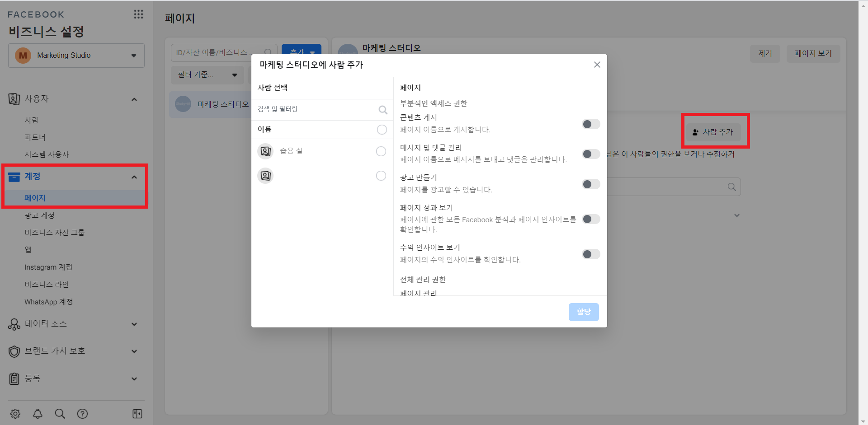
Task: Click the browser scrollbar down arrow
Action: coord(863,421)
